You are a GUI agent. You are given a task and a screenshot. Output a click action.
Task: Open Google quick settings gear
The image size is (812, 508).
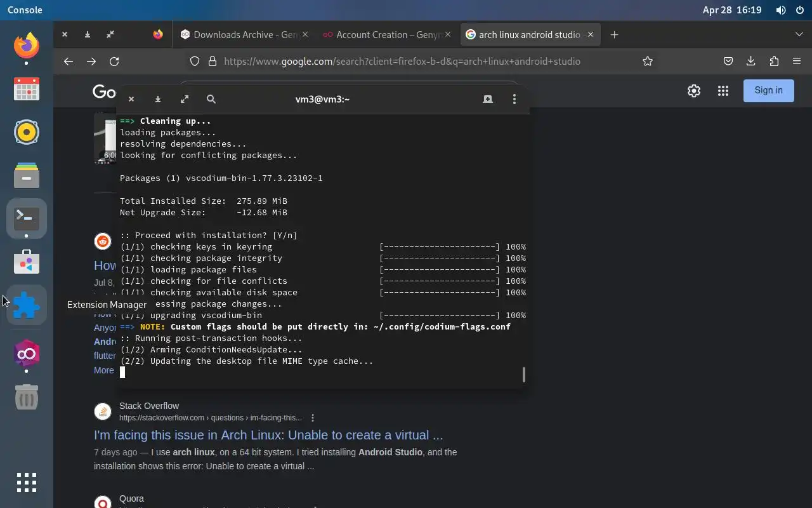pyautogui.click(x=694, y=91)
